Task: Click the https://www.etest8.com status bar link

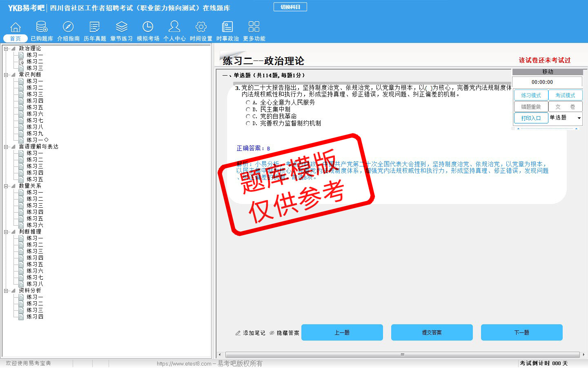Action: pos(184,364)
